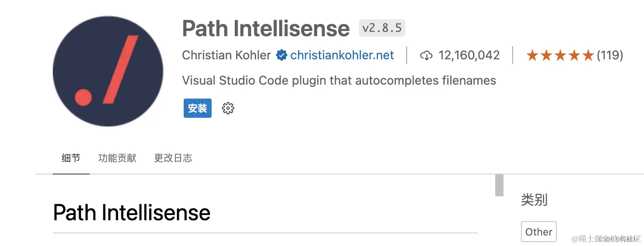Click the fifth rating star
This screenshot has height=246, width=644.
(x=588, y=55)
